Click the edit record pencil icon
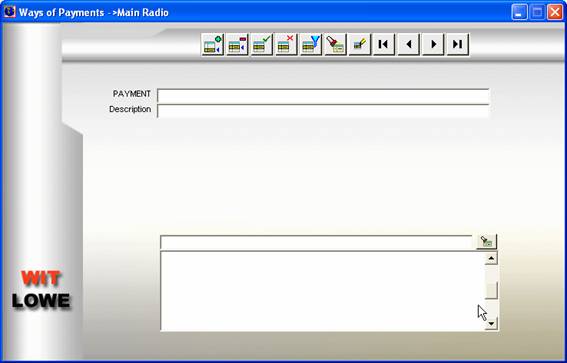This screenshot has height=363, width=567. (x=360, y=45)
